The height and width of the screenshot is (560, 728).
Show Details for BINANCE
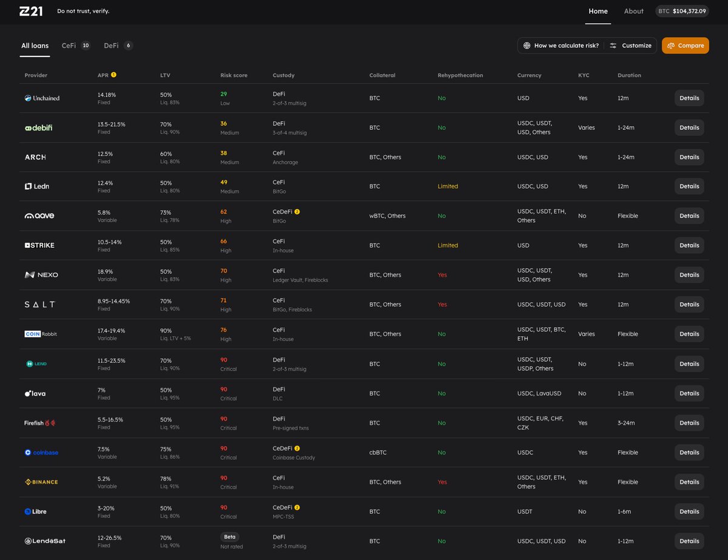point(689,482)
